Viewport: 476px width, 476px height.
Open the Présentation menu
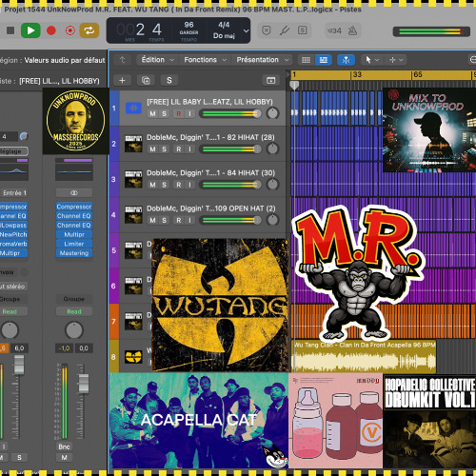point(263,60)
